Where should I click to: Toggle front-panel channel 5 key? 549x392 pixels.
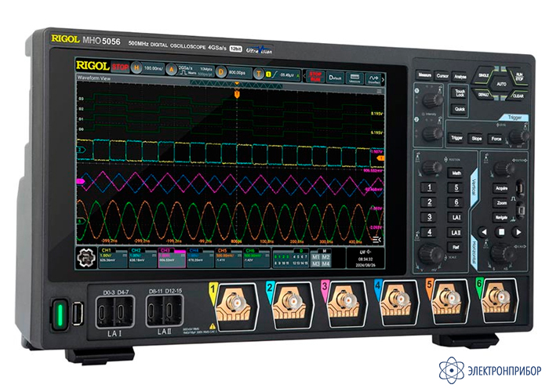(456, 188)
